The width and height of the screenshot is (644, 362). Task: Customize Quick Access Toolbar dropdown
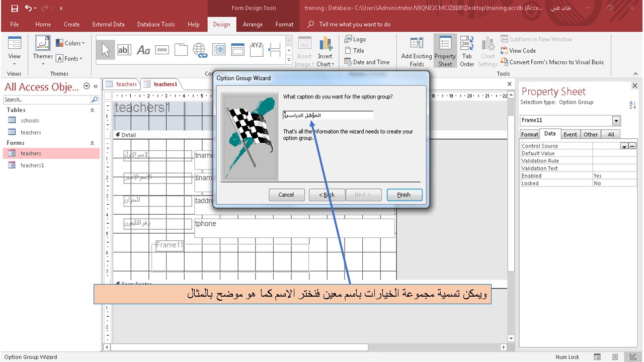tap(61, 9)
